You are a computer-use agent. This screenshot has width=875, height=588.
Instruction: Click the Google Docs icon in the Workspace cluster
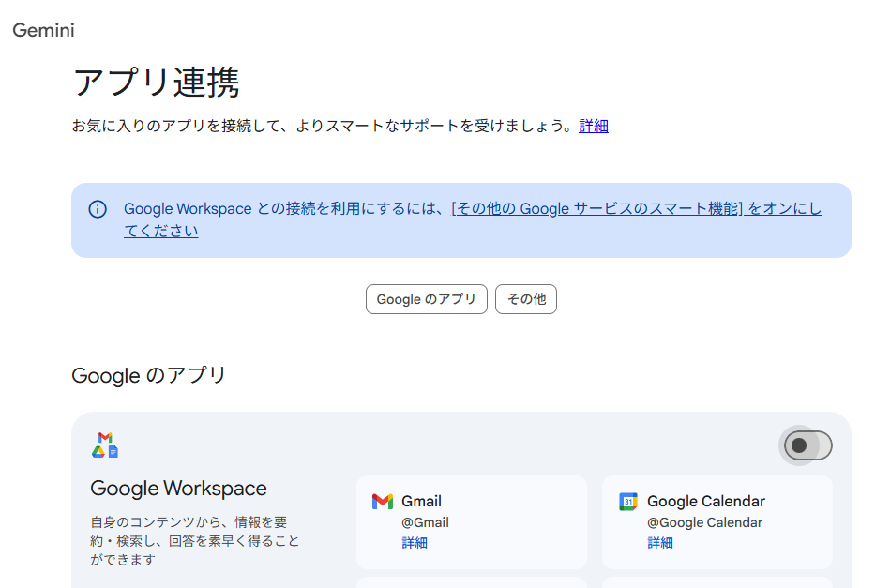[113, 452]
